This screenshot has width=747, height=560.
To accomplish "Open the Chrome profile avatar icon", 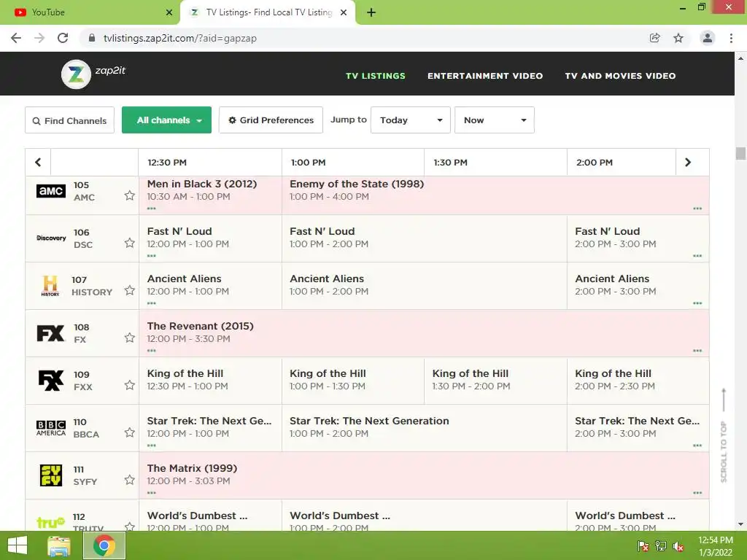I will (x=708, y=38).
